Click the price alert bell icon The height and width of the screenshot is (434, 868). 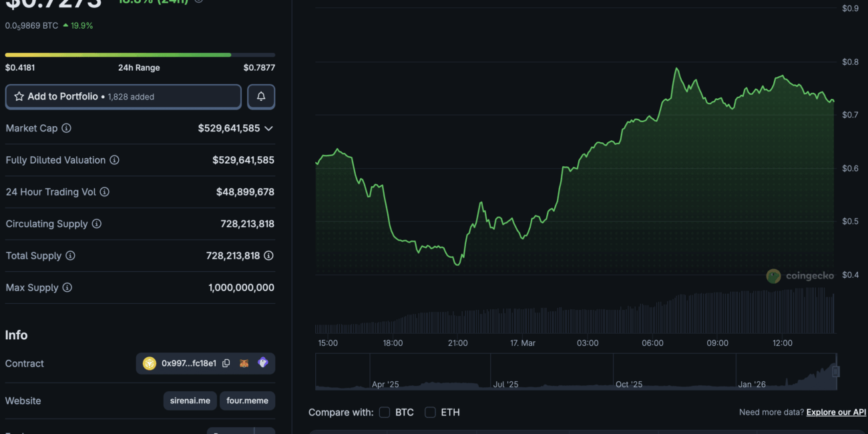tap(261, 97)
